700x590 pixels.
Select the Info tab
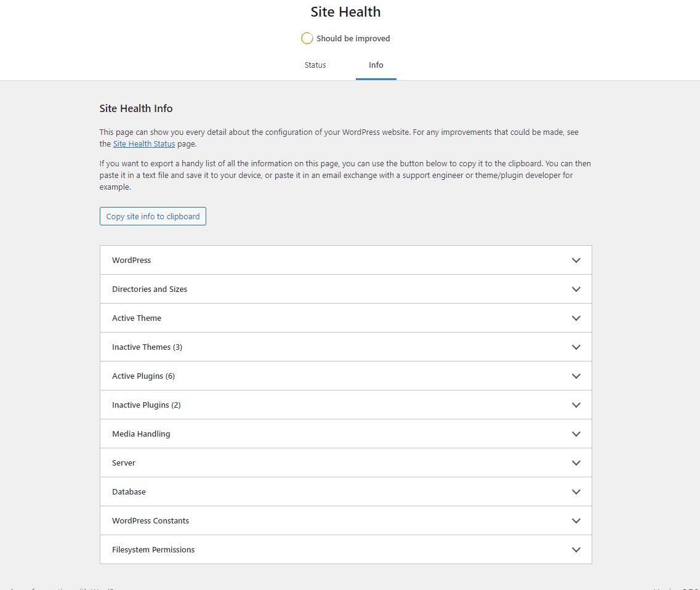376,65
